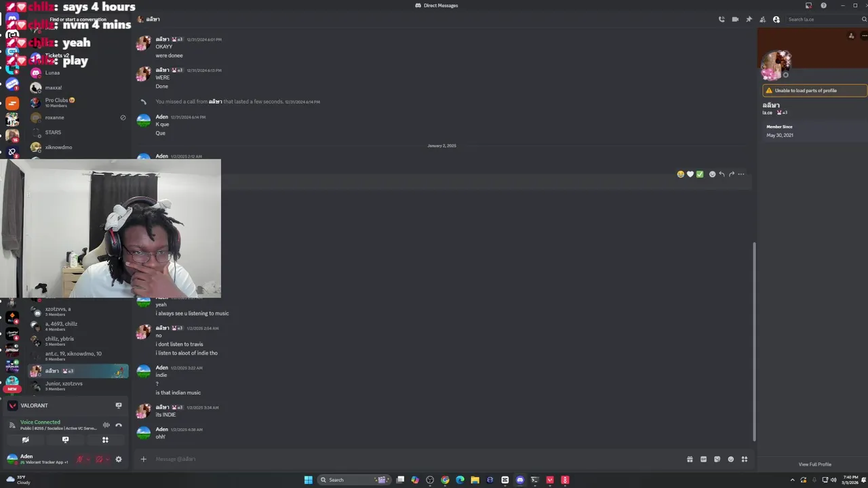
Task: Open the activities button in voice panel
Action: point(105,440)
